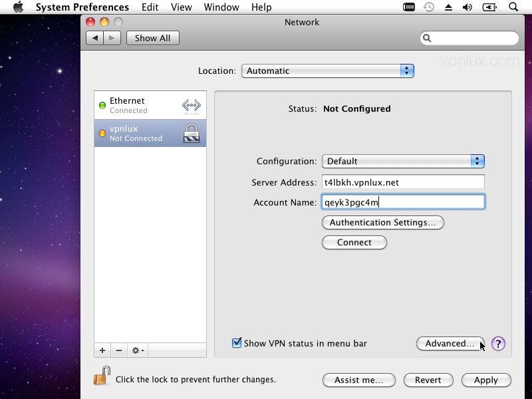Click the lock to prevent changes
This screenshot has width=532, height=399.
[102, 376]
